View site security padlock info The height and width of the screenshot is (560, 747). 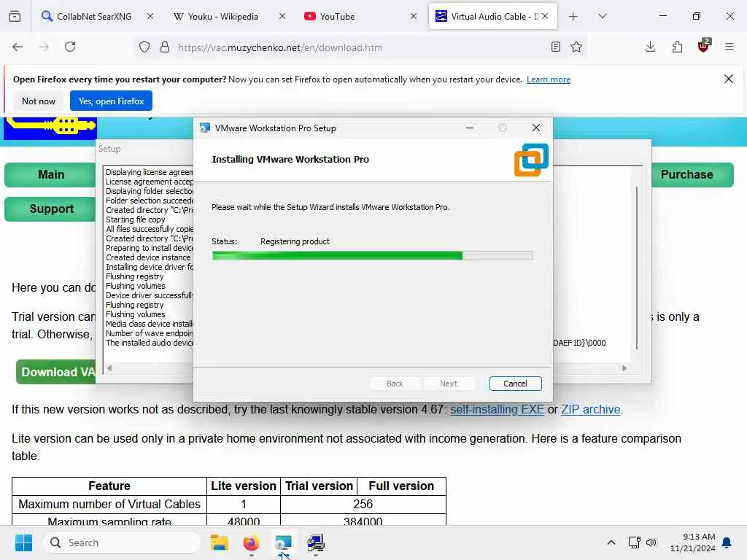pyautogui.click(x=165, y=47)
